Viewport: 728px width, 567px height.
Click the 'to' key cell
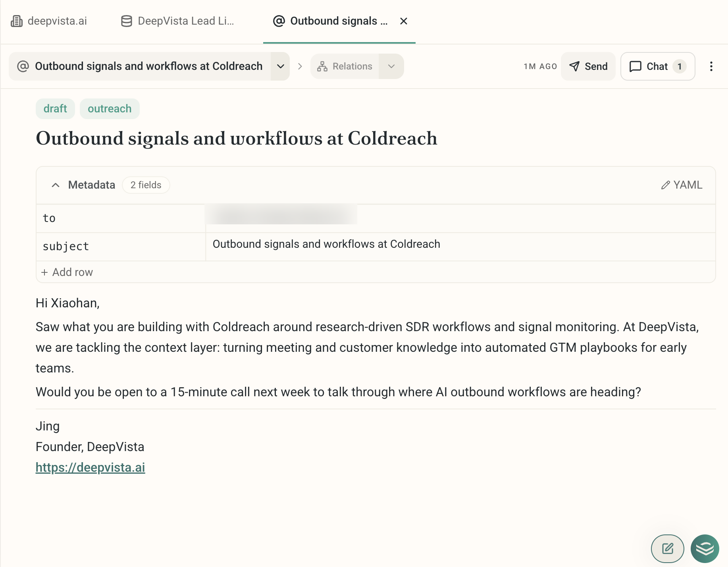click(x=121, y=218)
